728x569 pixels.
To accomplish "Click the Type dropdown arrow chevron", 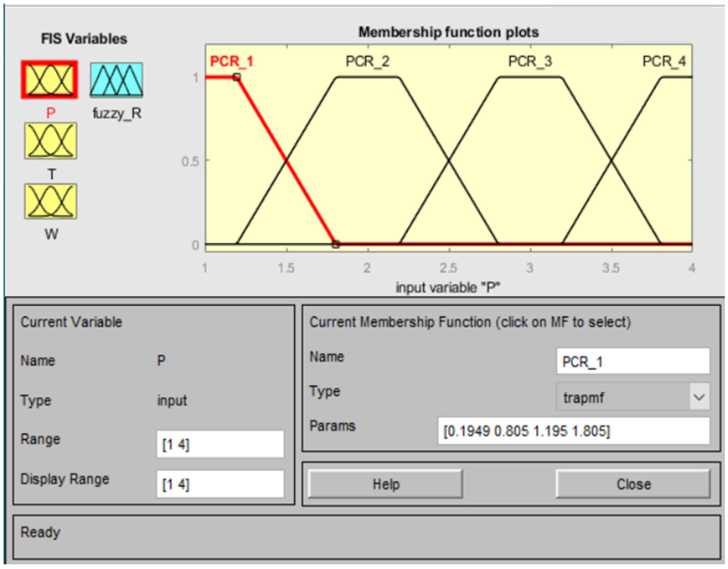I will coord(699,397).
